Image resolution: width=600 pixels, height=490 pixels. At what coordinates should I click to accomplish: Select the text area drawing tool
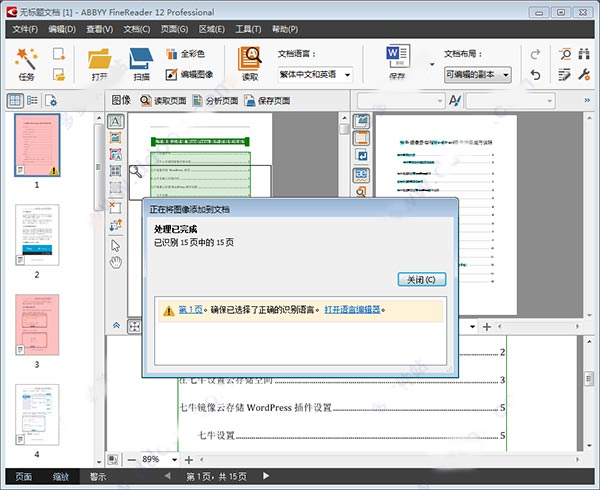pyautogui.click(x=115, y=121)
